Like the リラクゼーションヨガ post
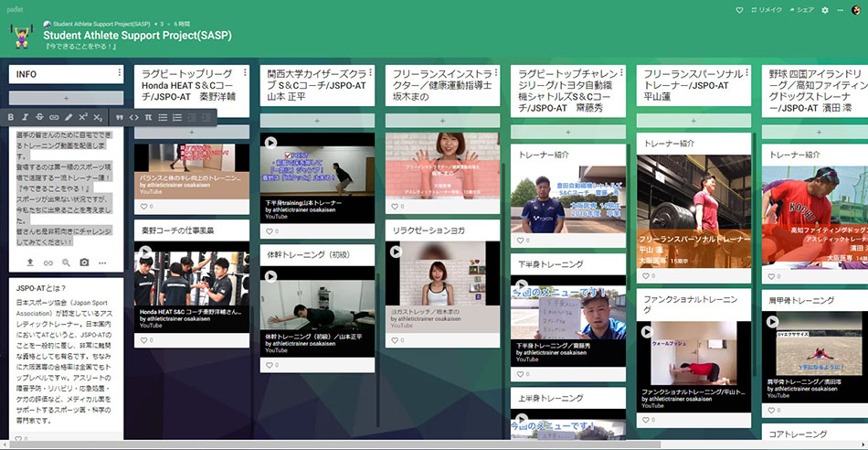Screen dimensions: 868x450 pyautogui.click(x=396, y=340)
